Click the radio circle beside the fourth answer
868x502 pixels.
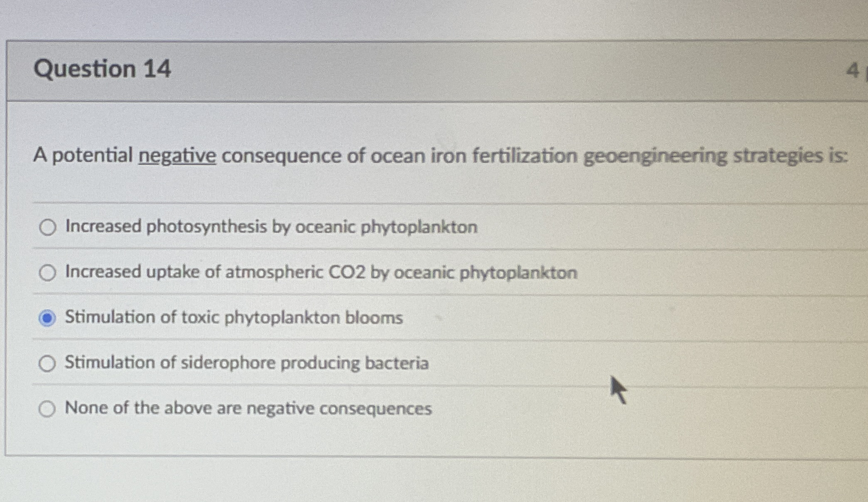click(47, 363)
